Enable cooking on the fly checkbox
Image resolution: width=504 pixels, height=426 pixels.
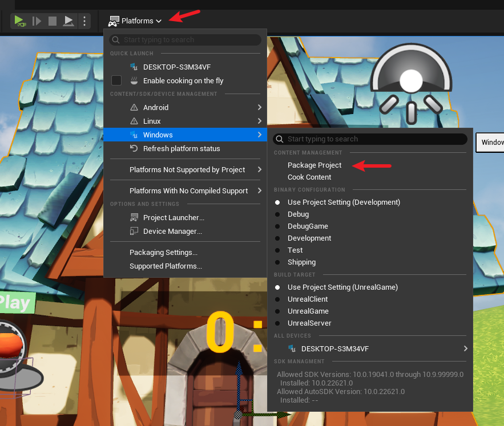pos(116,80)
